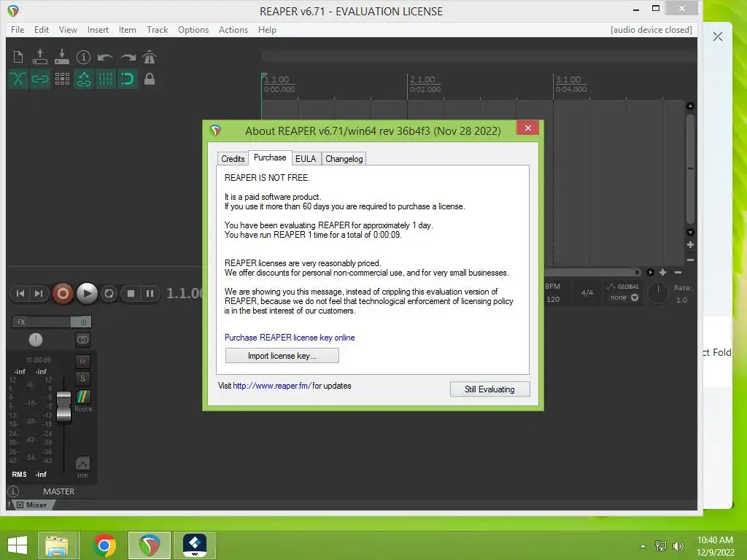
Task: Switch to the Changelog tab
Action: [x=344, y=158]
